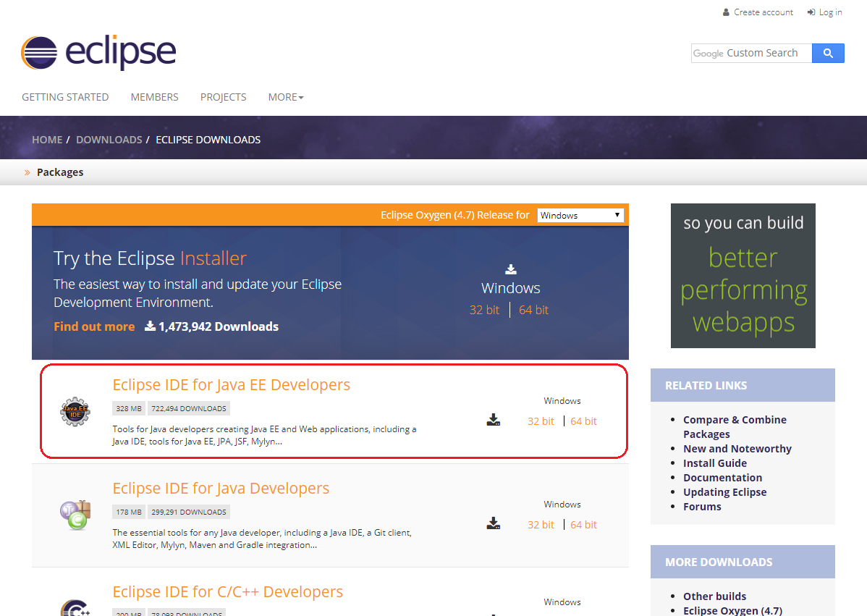The width and height of the screenshot is (867, 616).
Task: Open Eclipse Oxygen (4.7) link
Action: (x=732, y=610)
